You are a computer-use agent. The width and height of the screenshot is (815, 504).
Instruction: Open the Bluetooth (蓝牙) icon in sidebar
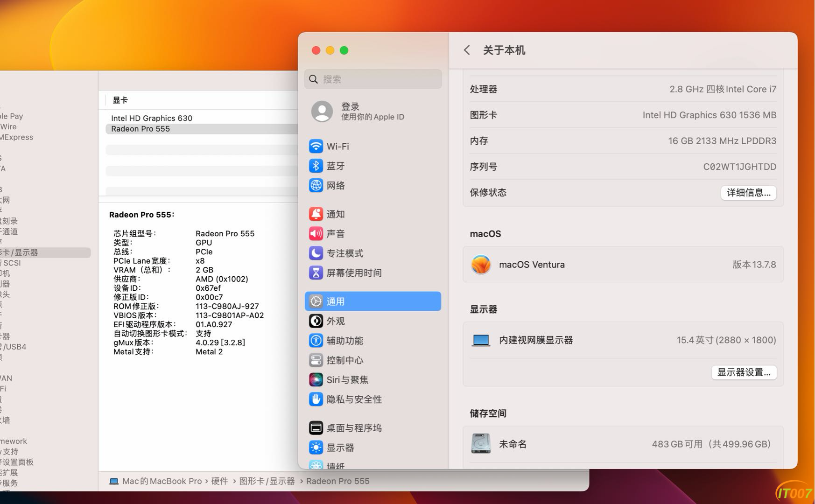(316, 166)
